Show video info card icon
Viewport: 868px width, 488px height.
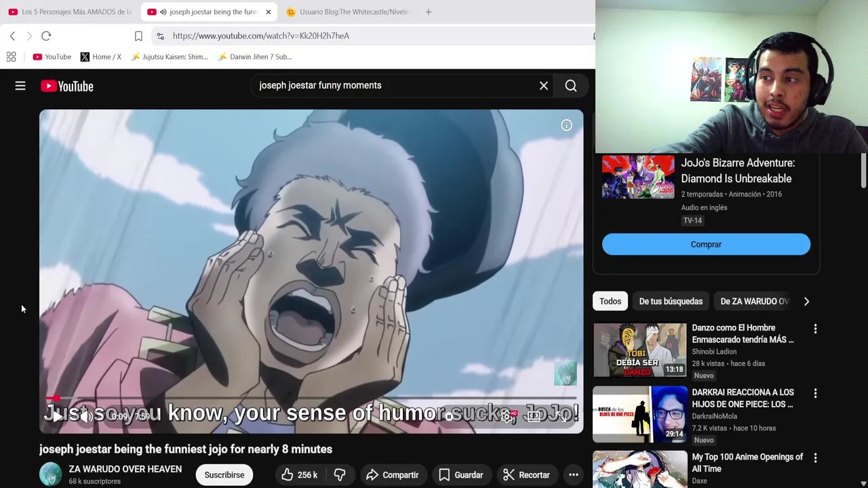click(x=566, y=125)
